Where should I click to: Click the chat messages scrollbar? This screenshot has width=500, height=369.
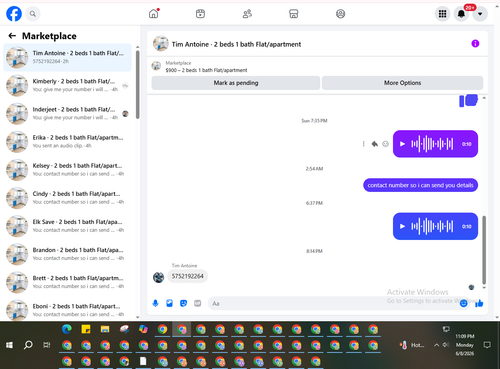(484, 250)
